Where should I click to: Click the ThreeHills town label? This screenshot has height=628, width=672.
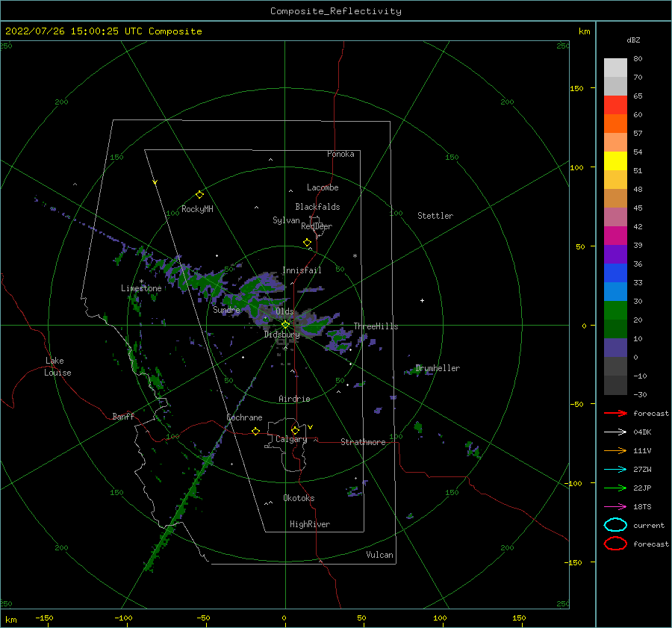(376, 326)
